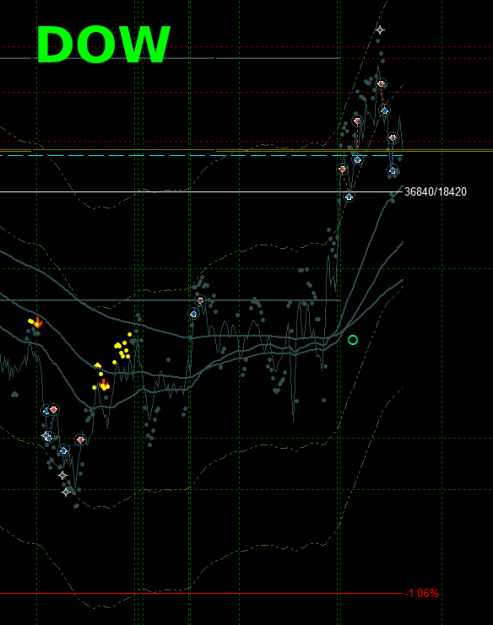Select the blue up-arrow marker on the cyan dashed line
This screenshot has height=625, width=493.
pyautogui.click(x=357, y=159)
